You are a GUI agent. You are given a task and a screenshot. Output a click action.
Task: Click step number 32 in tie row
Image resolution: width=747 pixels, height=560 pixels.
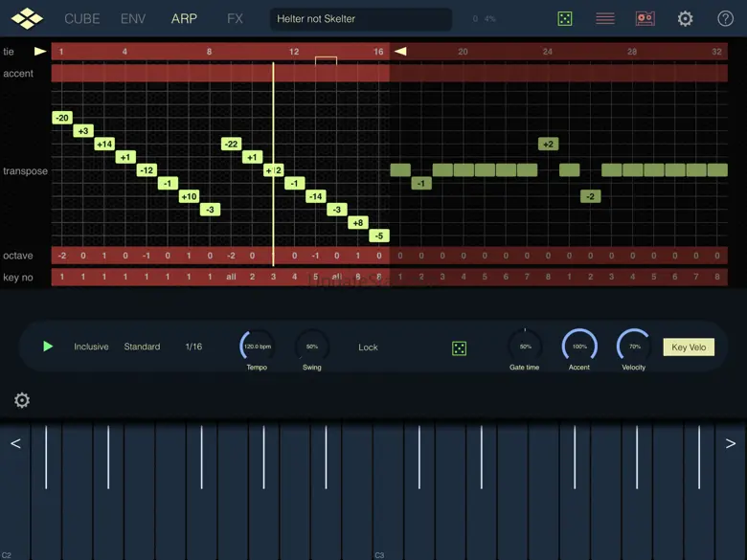click(x=716, y=52)
